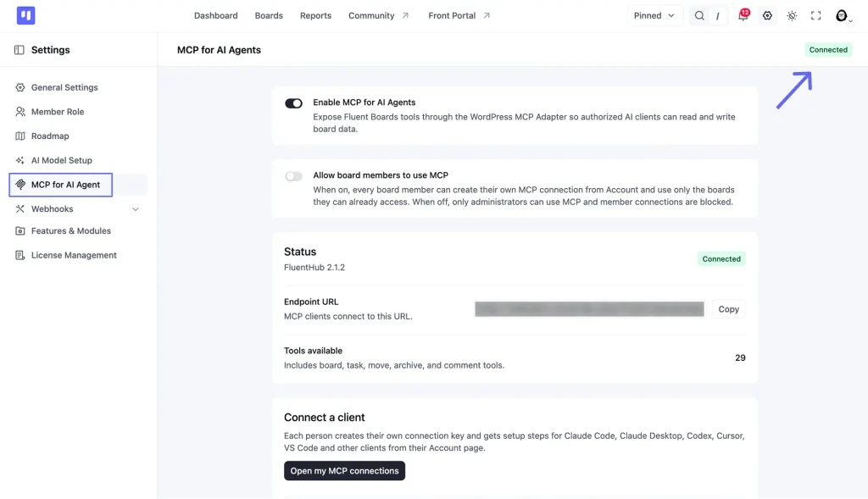Click the fullscreen expand icon
Screen dimensions: 868x499
coord(816,15)
